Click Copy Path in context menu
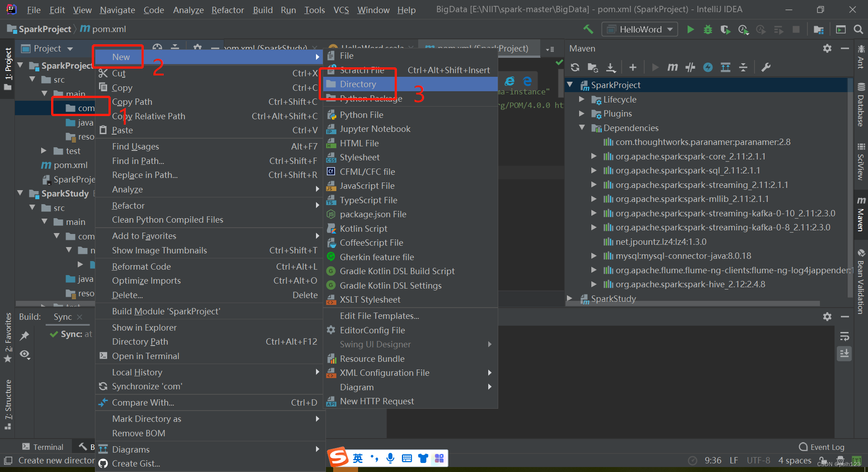 click(x=209, y=102)
